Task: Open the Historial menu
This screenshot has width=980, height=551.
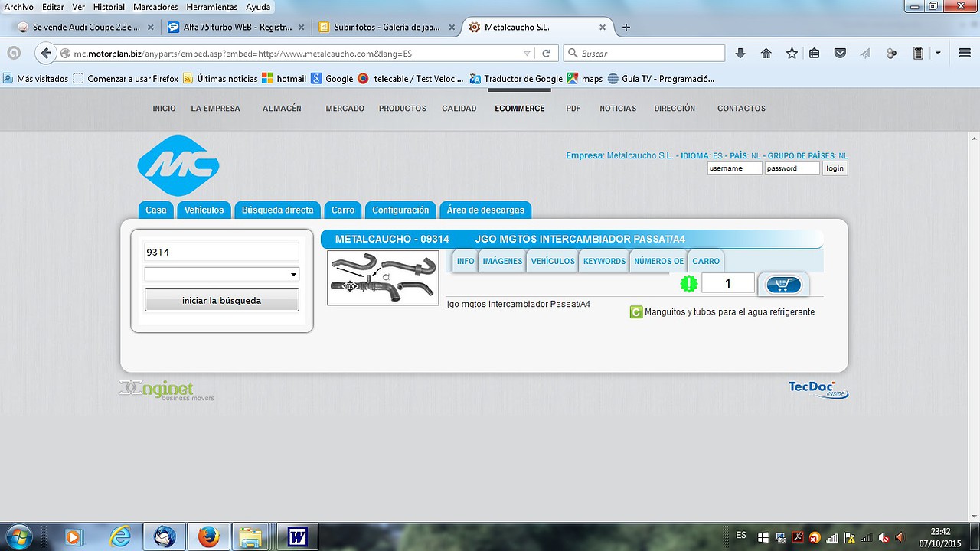Action: [109, 7]
